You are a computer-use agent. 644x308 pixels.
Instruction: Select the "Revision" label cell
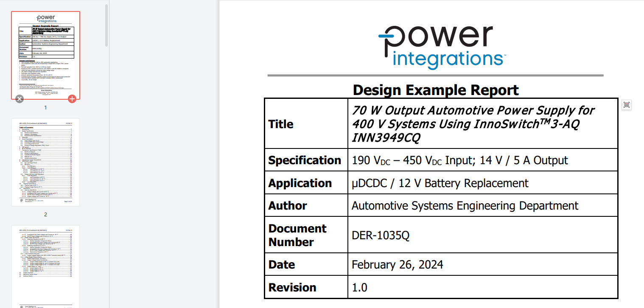coord(306,287)
